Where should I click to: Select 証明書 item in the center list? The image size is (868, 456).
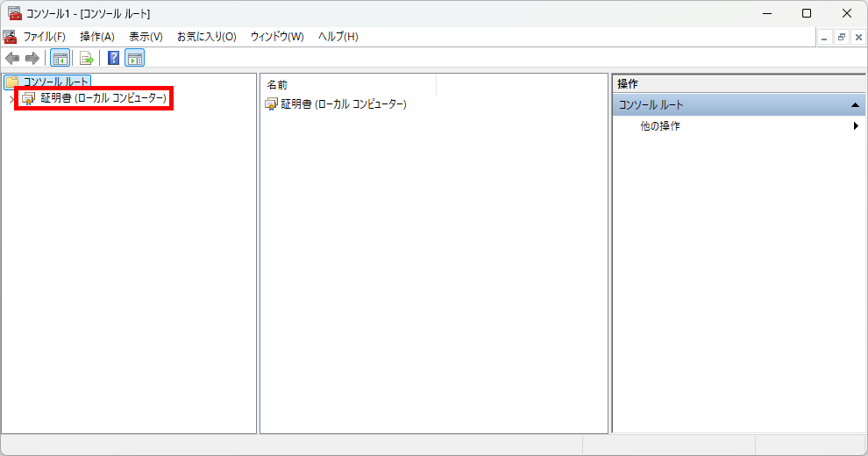pos(343,104)
